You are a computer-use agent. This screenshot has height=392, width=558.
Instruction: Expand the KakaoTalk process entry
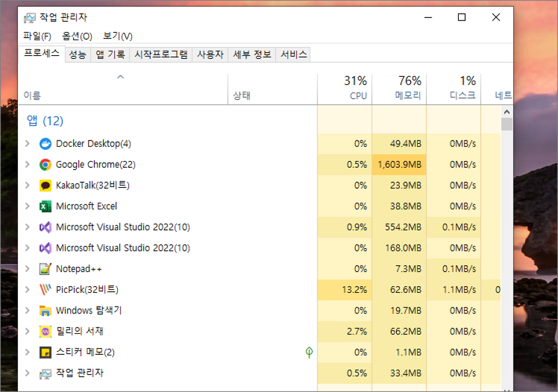coord(27,185)
